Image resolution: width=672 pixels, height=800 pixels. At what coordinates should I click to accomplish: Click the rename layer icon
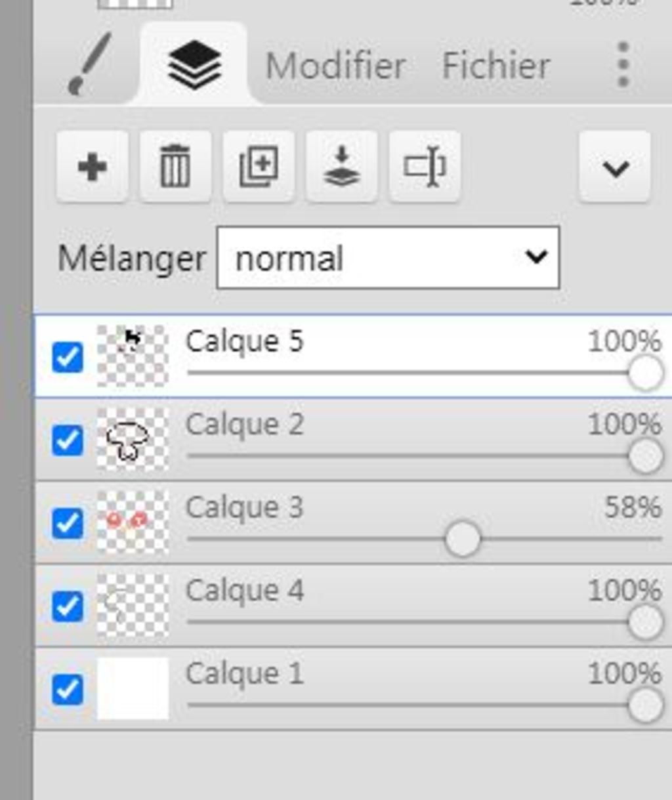coord(425,167)
